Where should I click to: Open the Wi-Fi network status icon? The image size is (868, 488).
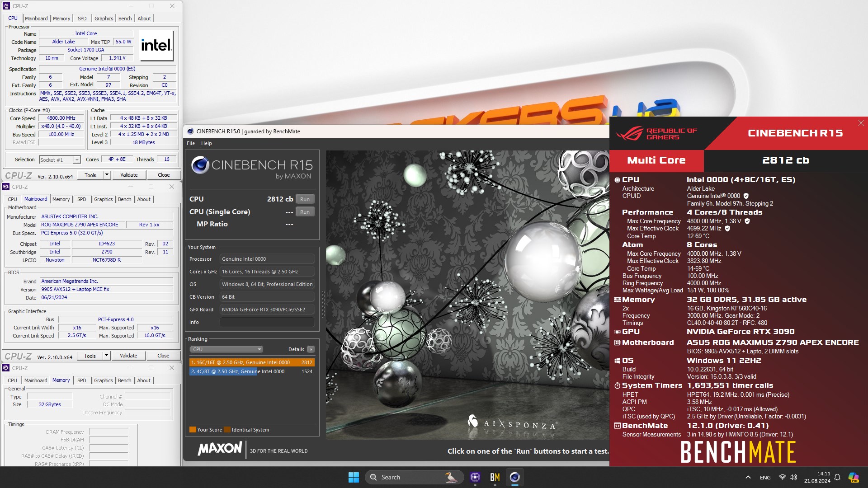click(782, 477)
